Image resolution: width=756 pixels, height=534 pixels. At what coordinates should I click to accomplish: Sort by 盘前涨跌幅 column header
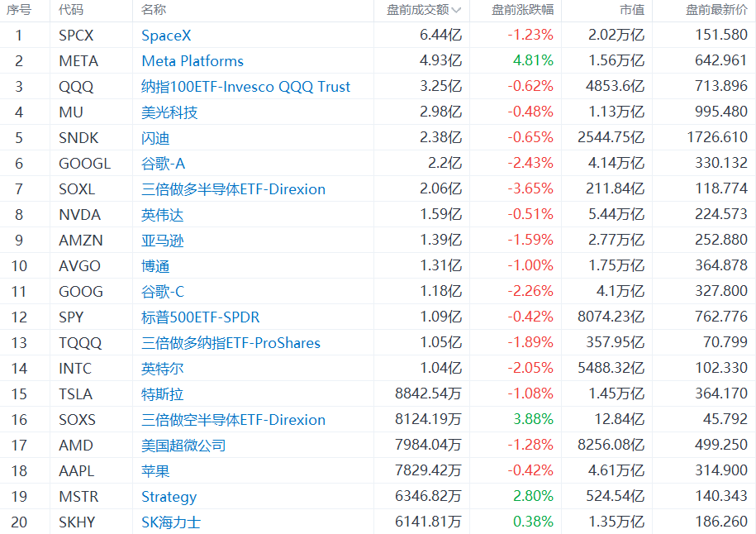(x=522, y=10)
